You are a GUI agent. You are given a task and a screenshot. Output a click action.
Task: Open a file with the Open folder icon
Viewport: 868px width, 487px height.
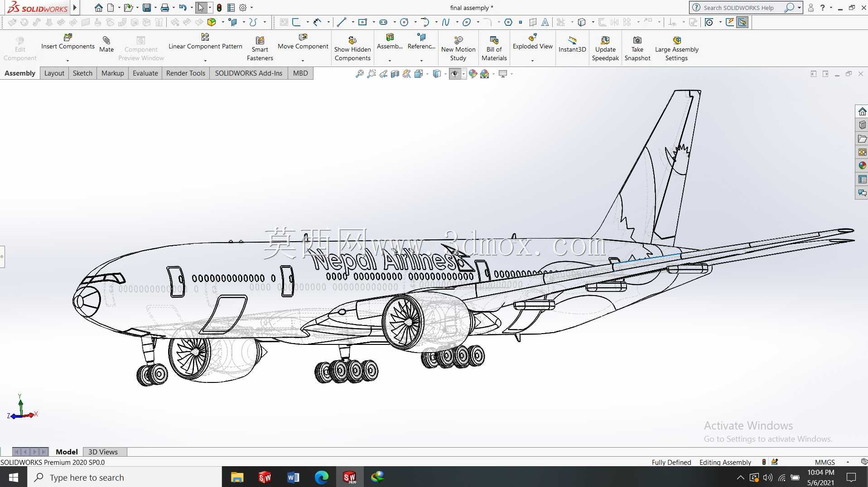(128, 8)
